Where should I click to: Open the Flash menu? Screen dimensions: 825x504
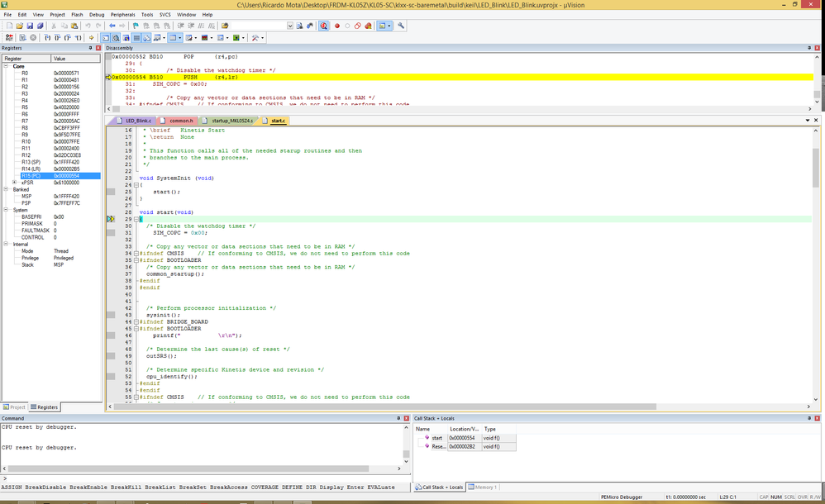pyautogui.click(x=77, y=15)
